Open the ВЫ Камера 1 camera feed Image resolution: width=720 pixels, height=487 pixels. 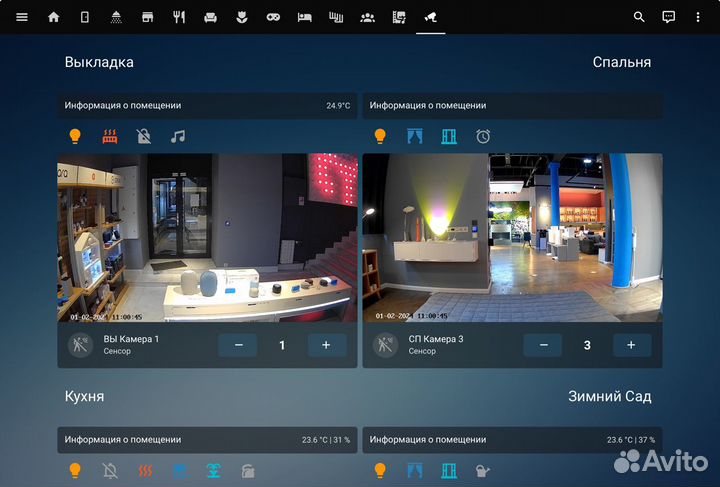tap(207, 237)
